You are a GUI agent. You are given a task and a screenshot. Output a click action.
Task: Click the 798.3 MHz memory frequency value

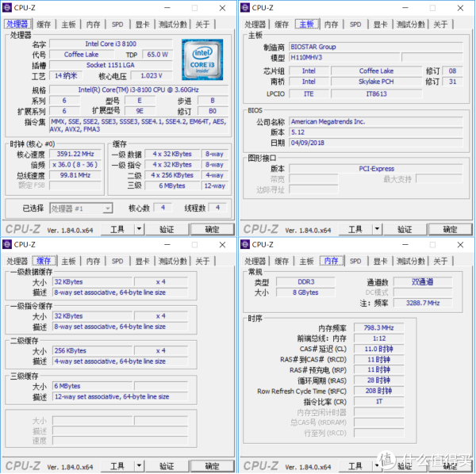coord(379,328)
